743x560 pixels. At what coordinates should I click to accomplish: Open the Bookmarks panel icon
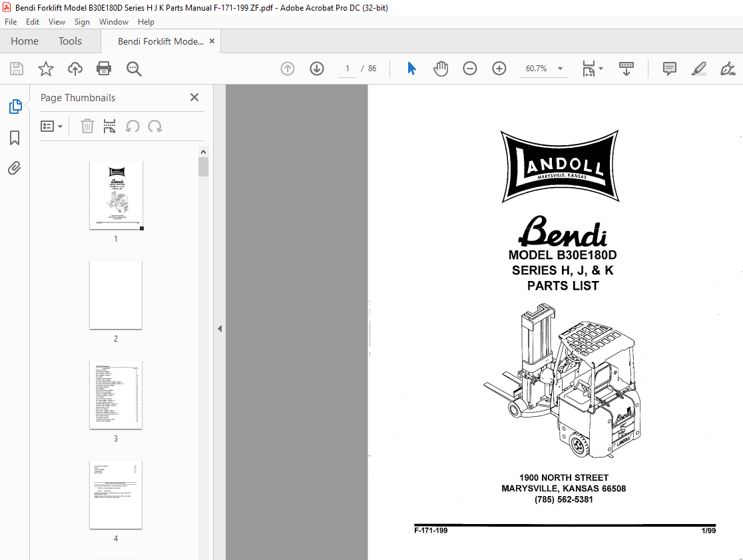[15, 138]
